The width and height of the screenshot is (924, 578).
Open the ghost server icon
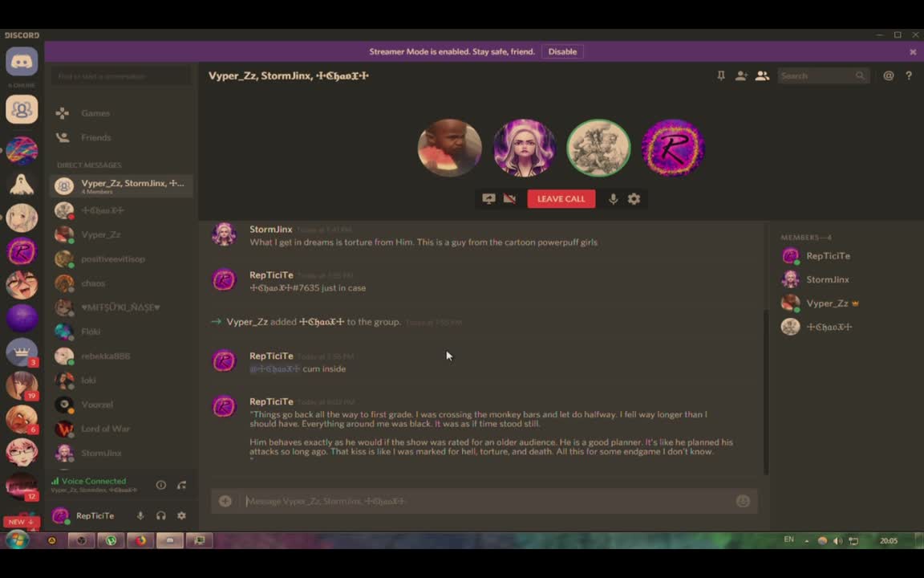[x=22, y=185]
